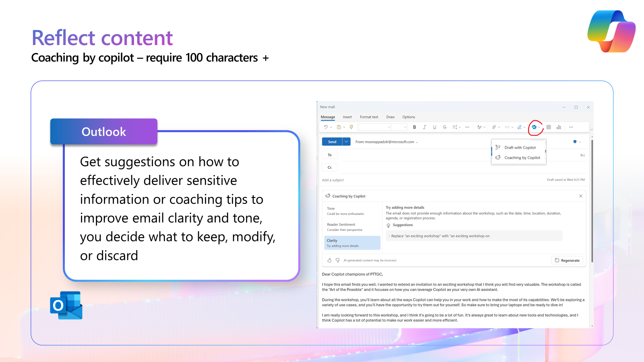Maximize the New mail window

[x=576, y=107]
